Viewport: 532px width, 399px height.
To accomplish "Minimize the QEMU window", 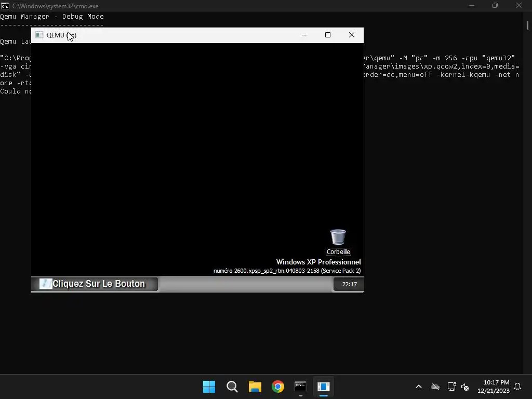I will click(x=304, y=35).
